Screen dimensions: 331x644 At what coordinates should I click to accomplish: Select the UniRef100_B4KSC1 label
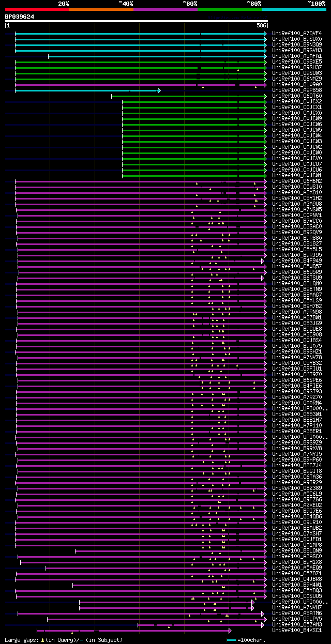297,630
